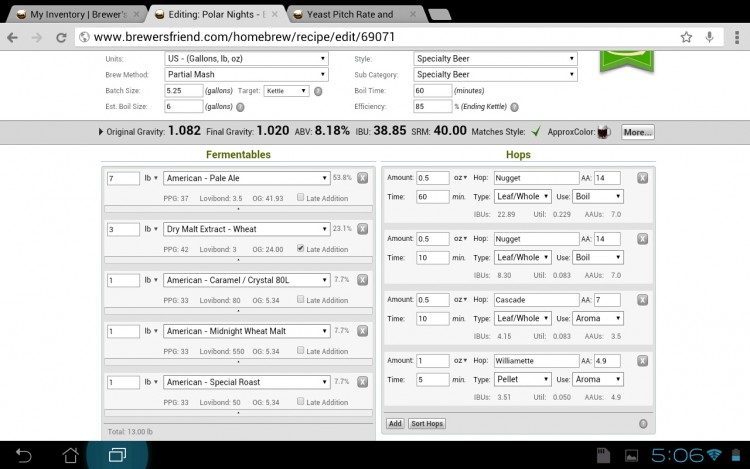Click Add hop button
The height and width of the screenshot is (469, 750).
[x=395, y=424]
